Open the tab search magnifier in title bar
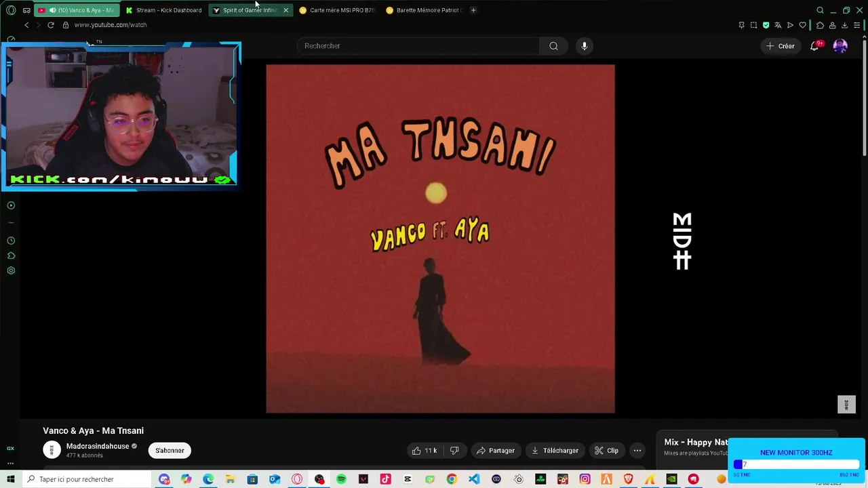Image resolution: width=868 pixels, height=488 pixels. [x=820, y=10]
